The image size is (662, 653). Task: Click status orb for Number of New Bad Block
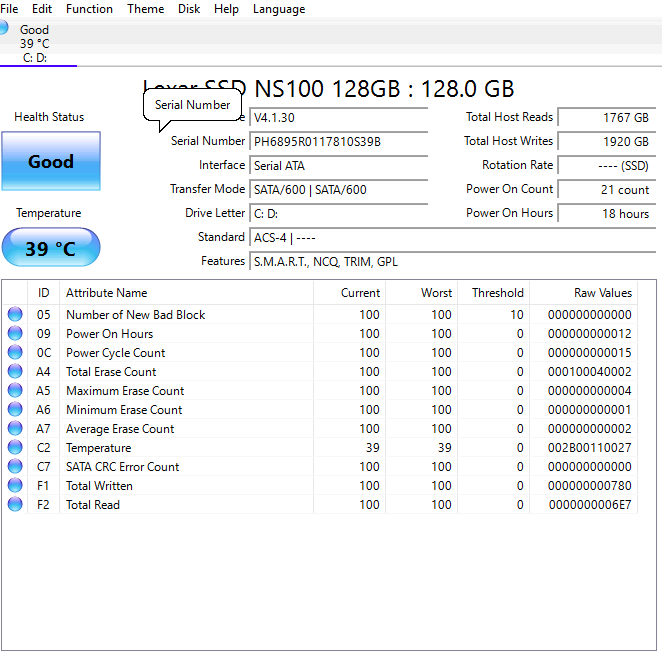click(15, 314)
